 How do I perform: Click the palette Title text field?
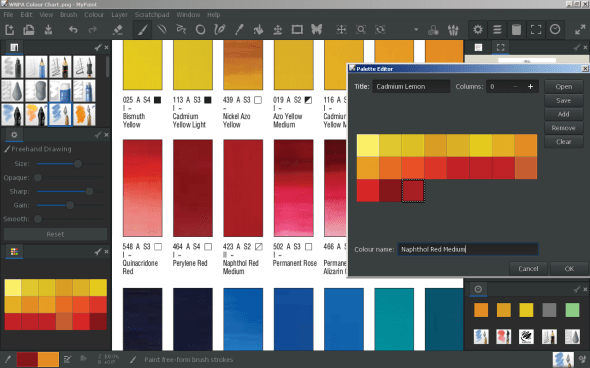click(x=411, y=87)
